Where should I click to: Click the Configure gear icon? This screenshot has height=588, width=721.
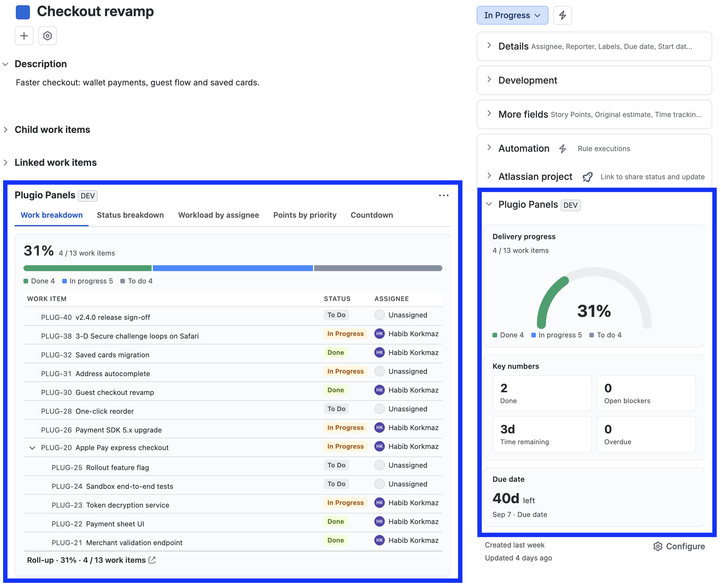click(658, 546)
